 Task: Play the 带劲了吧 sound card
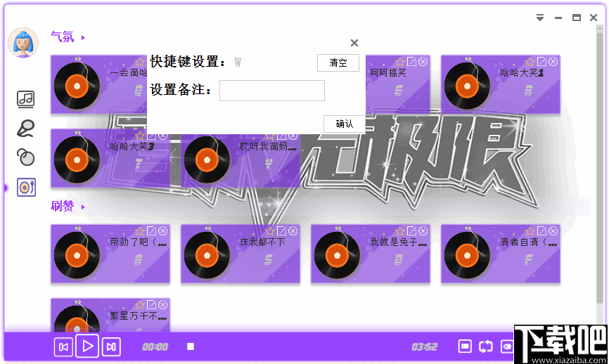77,255
